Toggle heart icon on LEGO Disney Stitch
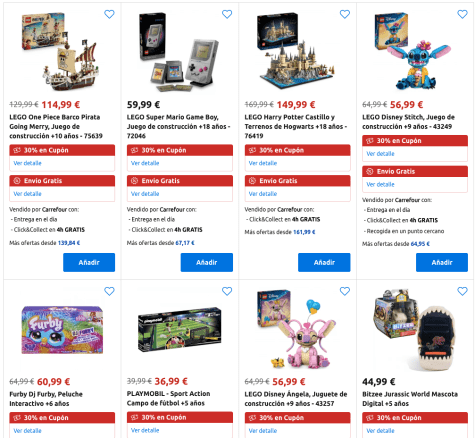Image resolution: width=475 pixels, height=438 pixels. (462, 14)
